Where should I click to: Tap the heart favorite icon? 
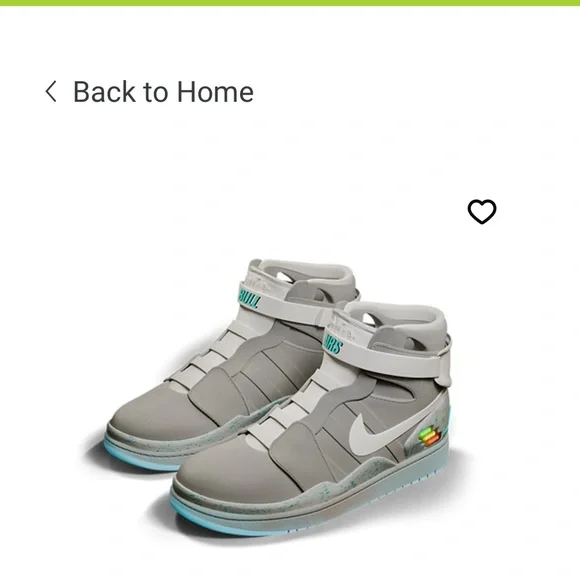click(x=482, y=212)
